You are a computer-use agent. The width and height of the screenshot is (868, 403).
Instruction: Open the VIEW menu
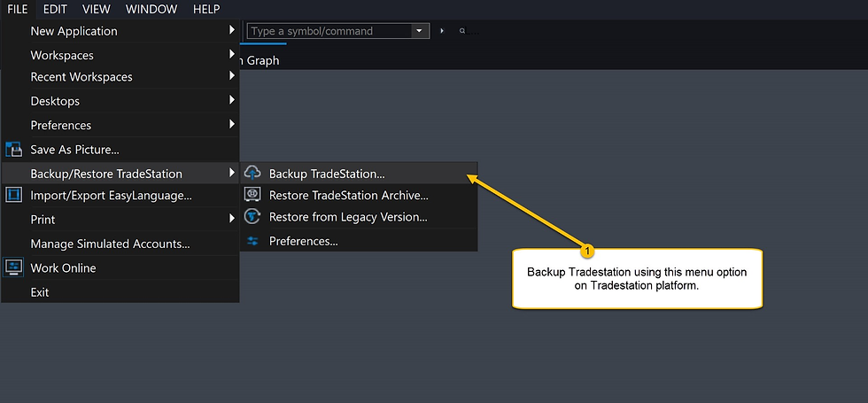(x=96, y=9)
